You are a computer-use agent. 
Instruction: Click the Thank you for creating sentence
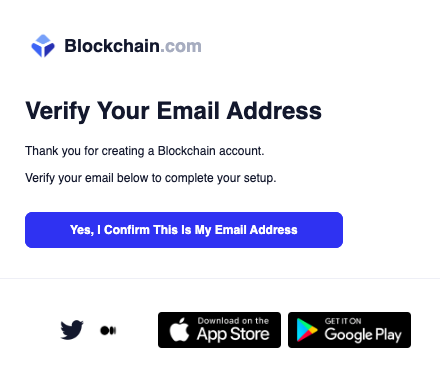[x=145, y=151]
